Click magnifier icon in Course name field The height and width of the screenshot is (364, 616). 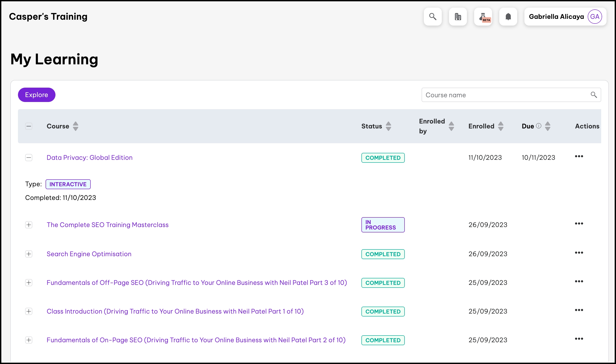[594, 95]
